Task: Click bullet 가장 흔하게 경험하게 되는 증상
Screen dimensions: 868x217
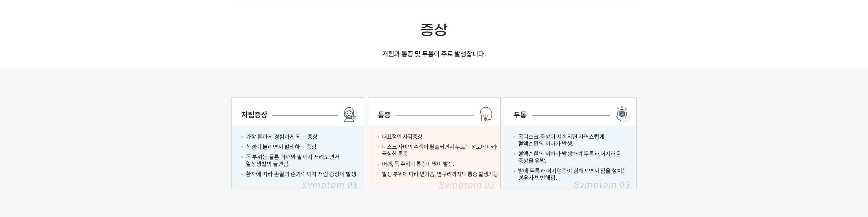Action: (281, 137)
